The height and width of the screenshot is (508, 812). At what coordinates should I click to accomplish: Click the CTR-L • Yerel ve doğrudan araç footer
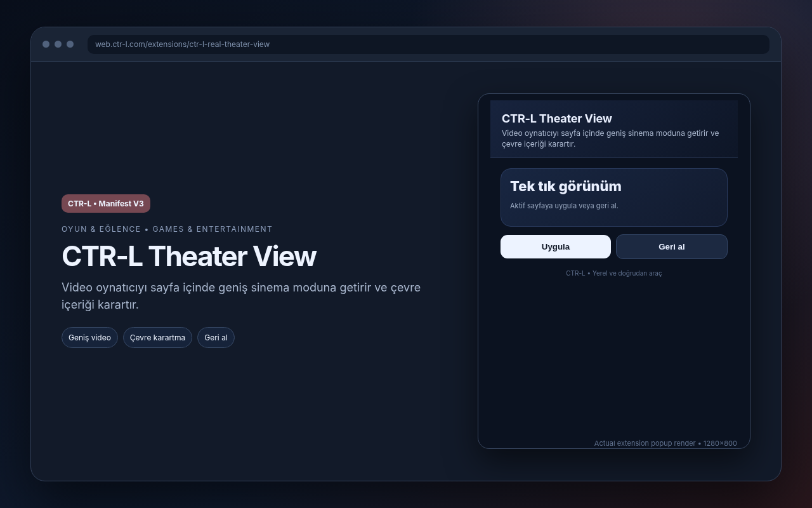coord(614,273)
